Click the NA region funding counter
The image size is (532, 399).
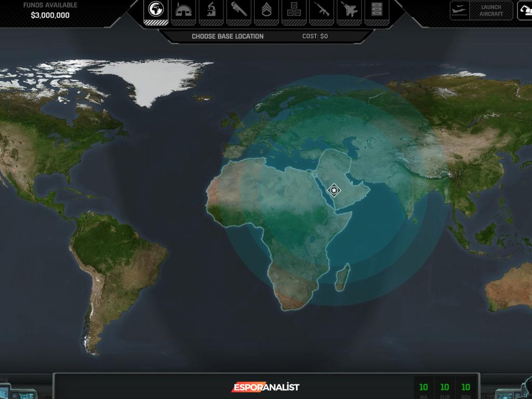[423, 388]
